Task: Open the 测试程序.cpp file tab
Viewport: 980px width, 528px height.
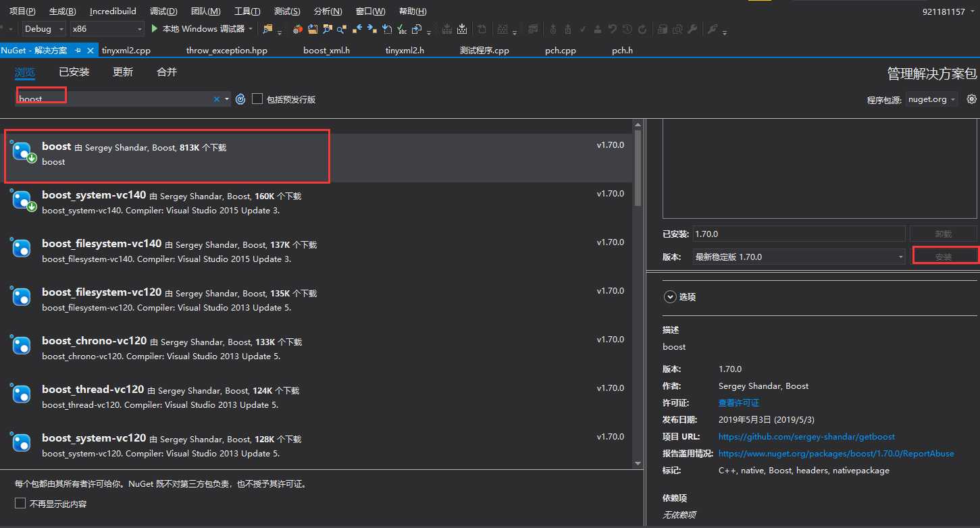Action: click(484, 51)
